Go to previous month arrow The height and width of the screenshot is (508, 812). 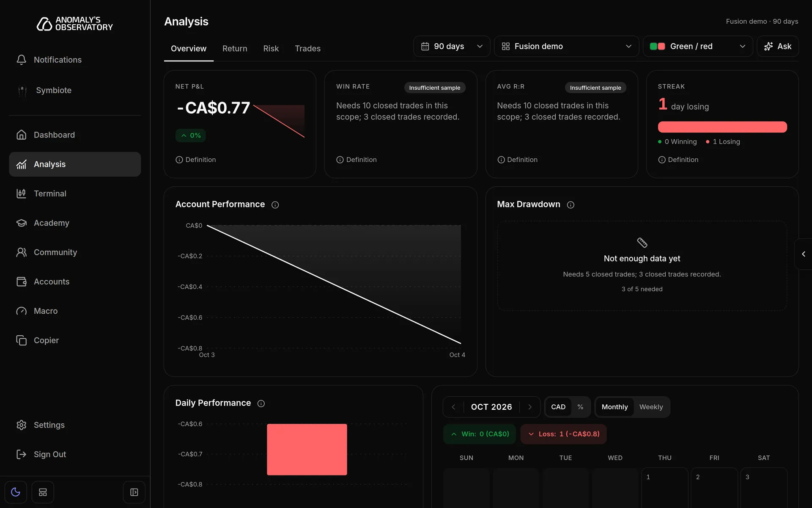[x=453, y=407]
